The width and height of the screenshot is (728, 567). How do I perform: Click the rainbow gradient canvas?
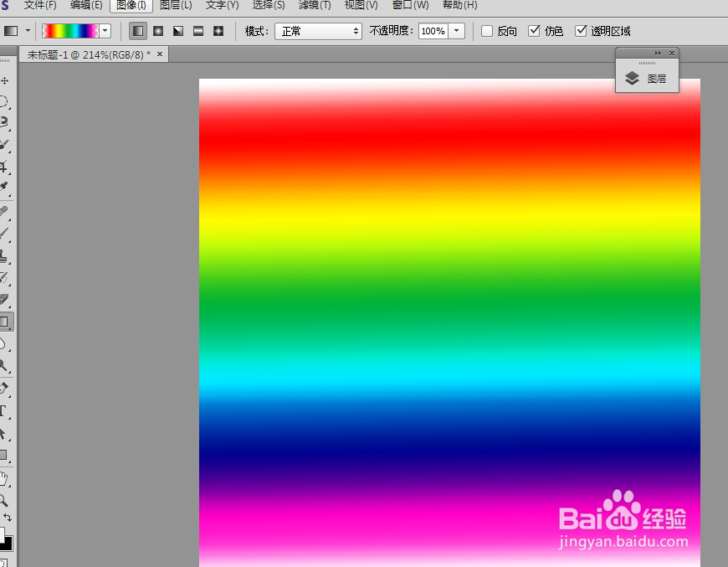coord(449,322)
